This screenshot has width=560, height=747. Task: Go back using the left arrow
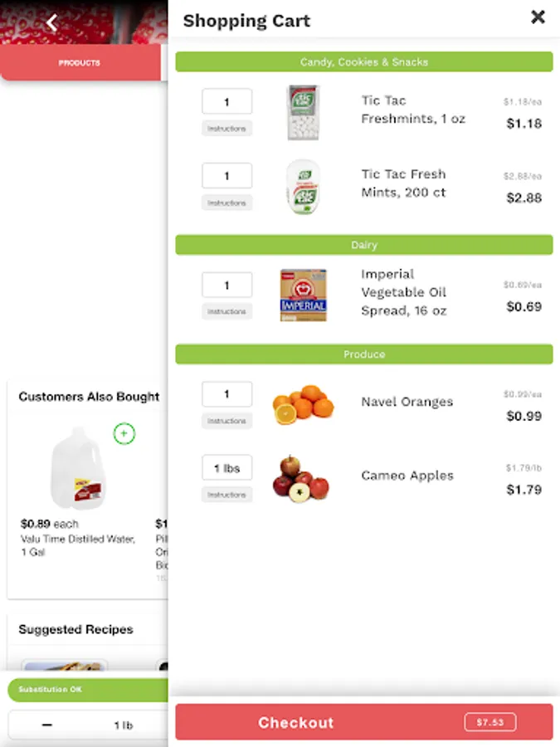pyautogui.click(x=51, y=22)
